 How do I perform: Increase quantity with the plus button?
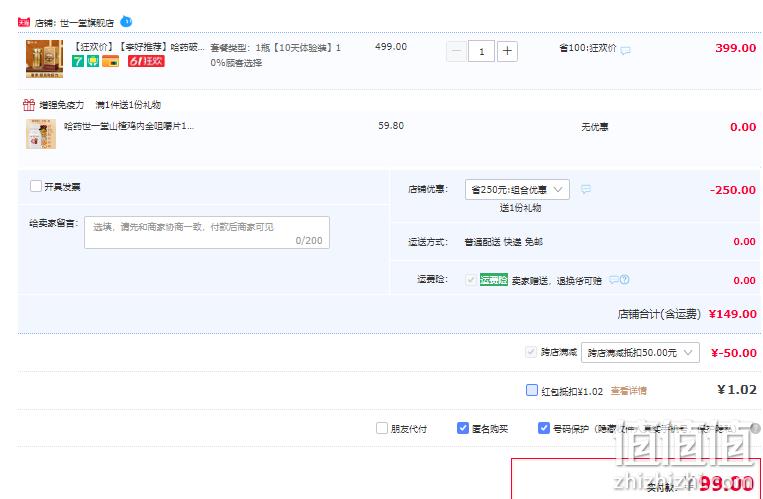[507, 51]
